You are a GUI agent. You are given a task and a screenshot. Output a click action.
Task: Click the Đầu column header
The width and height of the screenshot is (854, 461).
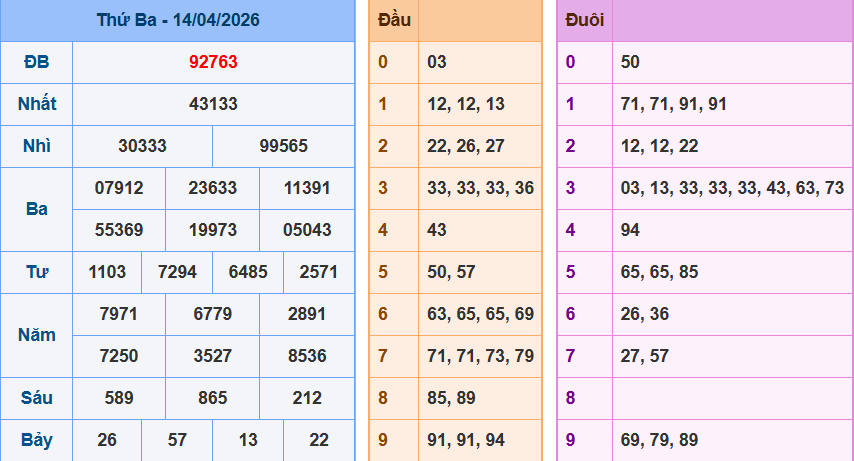click(x=392, y=20)
